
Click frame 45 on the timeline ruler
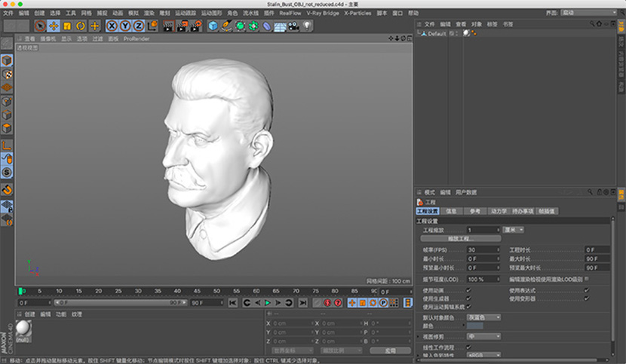coord(197,291)
